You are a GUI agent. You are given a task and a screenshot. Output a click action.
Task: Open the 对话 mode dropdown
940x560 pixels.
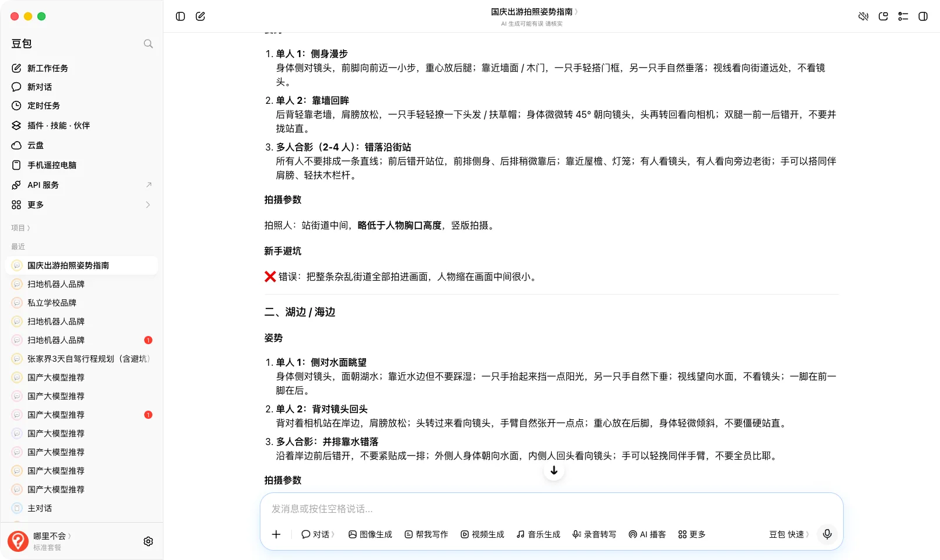point(318,534)
